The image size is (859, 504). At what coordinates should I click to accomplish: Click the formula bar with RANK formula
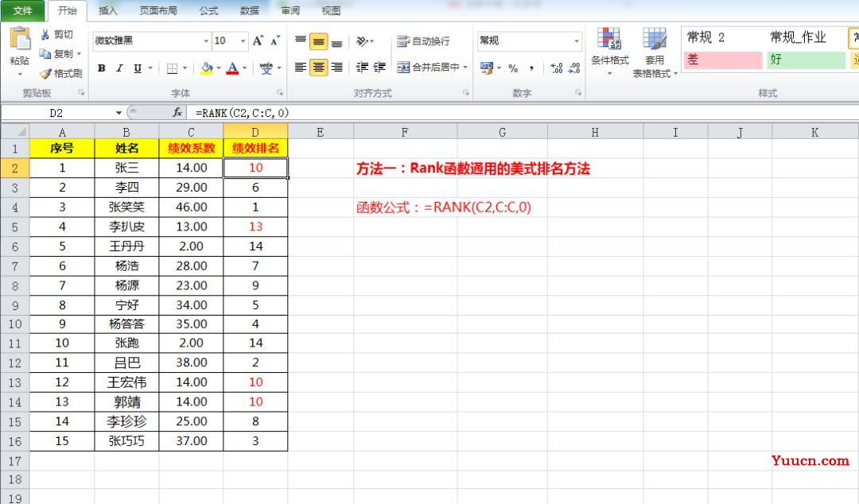tap(523, 113)
